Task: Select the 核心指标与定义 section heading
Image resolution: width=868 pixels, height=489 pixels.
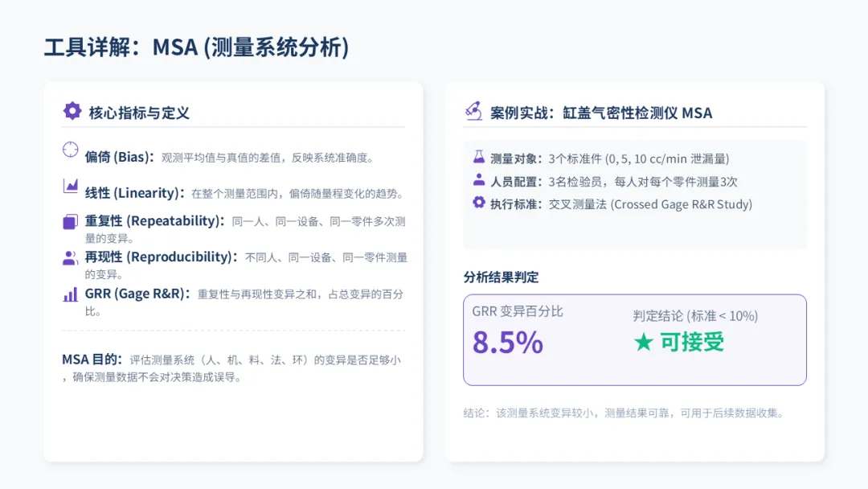Action: [x=139, y=113]
